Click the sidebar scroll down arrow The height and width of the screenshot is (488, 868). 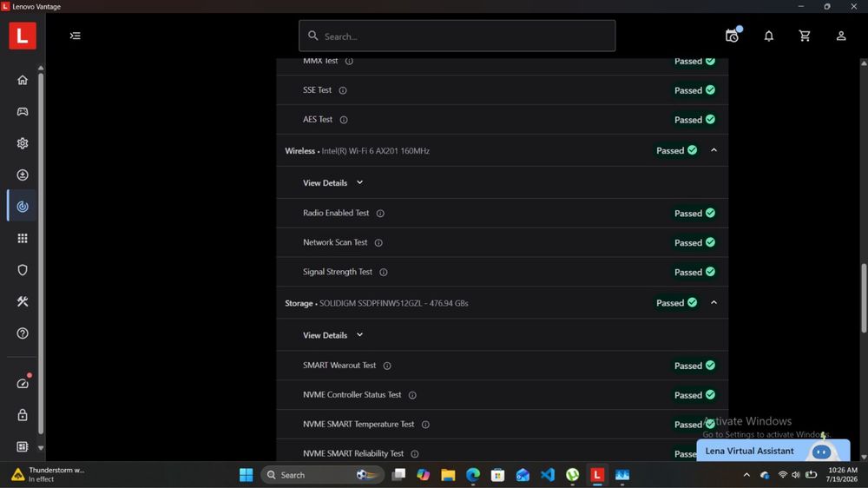pos(41,447)
